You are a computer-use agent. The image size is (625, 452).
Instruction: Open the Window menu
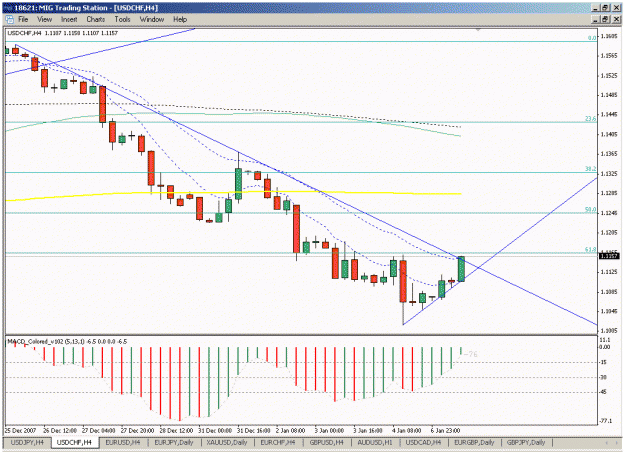[x=152, y=19]
